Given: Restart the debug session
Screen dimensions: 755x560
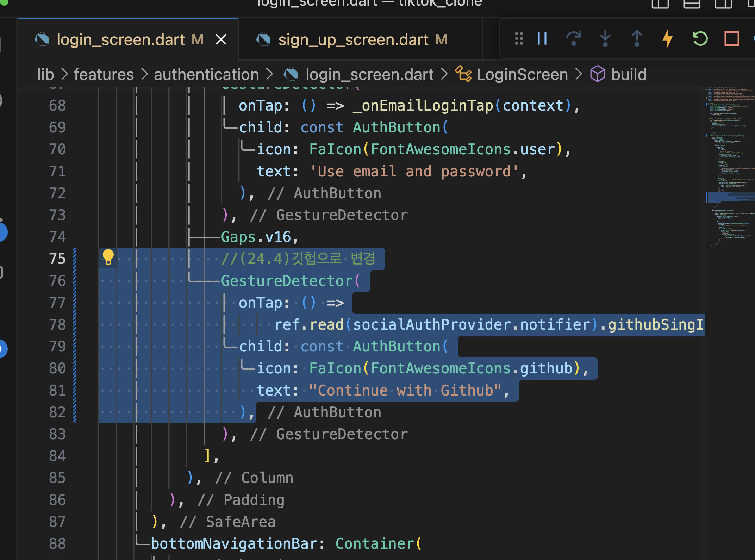Looking at the screenshot, I should tap(700, 39).
